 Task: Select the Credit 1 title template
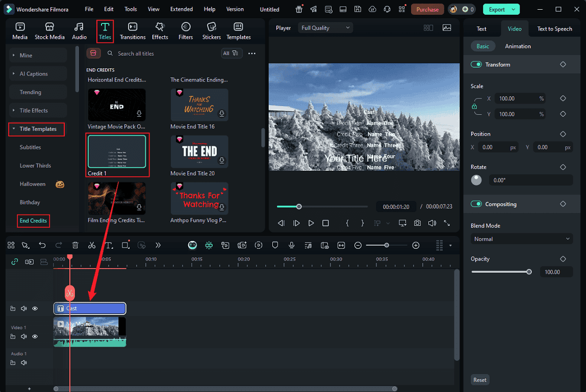point(117,151)
